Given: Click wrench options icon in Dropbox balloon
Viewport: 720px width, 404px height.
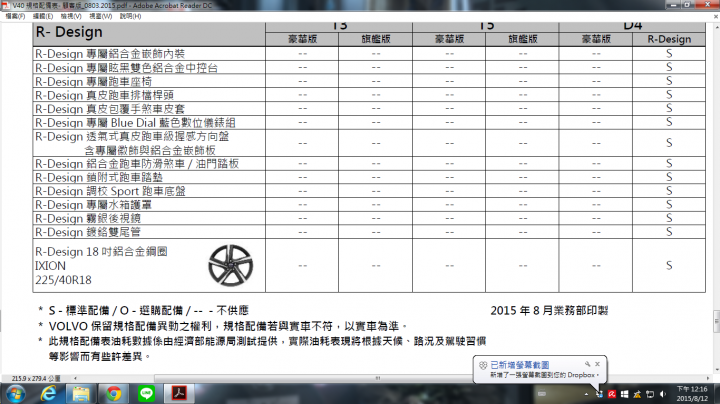Looking at the screenshot, I should 587,364.
